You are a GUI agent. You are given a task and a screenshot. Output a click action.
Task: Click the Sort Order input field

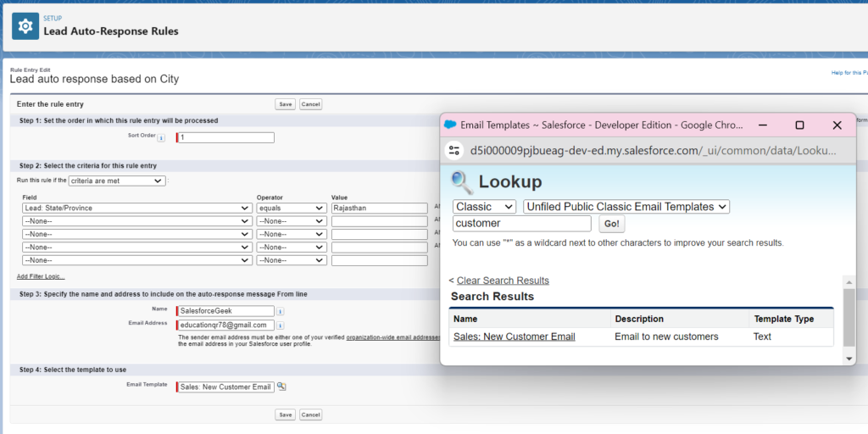225,138
